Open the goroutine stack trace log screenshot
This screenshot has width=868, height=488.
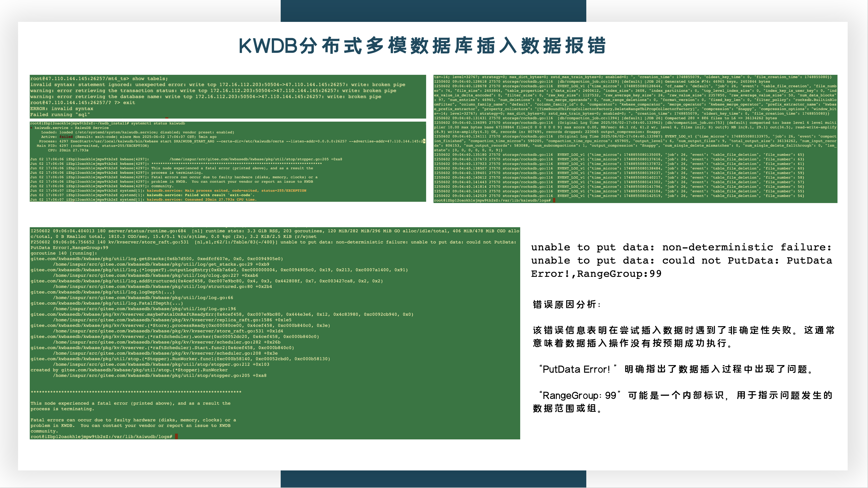coord(275,333)
